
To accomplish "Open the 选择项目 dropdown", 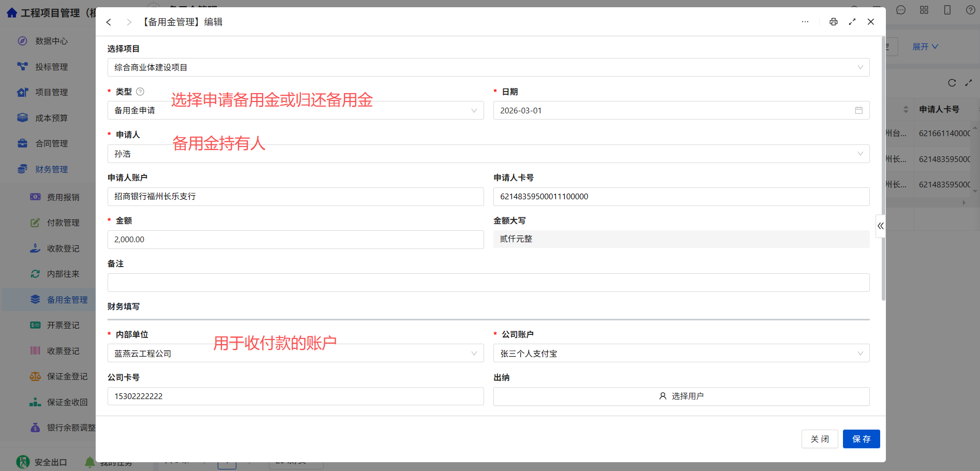I will coord(488,67).
